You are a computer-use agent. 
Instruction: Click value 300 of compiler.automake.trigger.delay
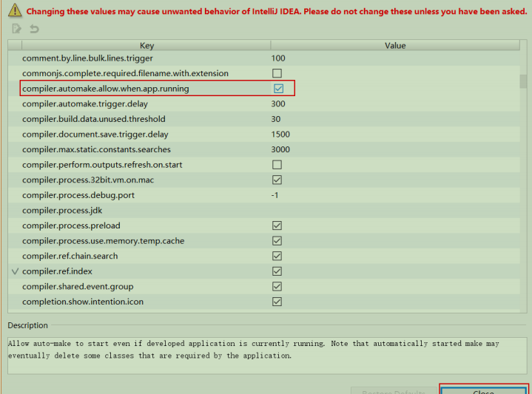[x=278, y=103]
